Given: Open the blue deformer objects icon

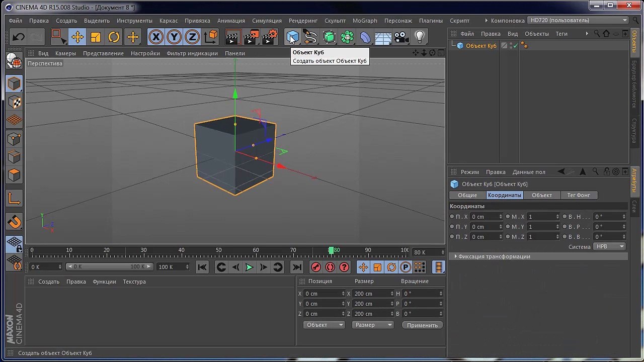Looking at the screenshot, I should 365,37.
